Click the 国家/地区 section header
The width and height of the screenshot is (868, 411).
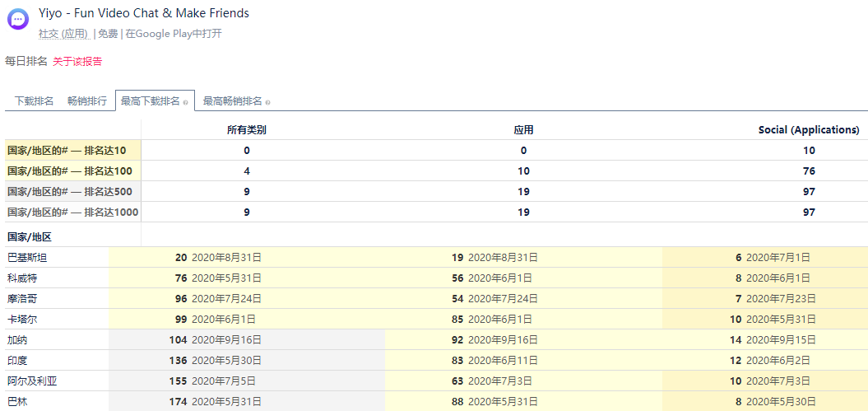pos(30,237)
